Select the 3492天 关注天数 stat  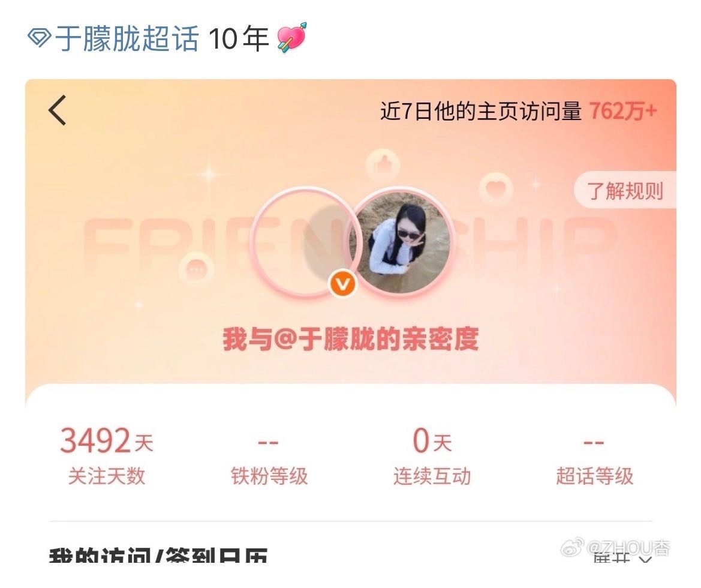coord(106,455)
